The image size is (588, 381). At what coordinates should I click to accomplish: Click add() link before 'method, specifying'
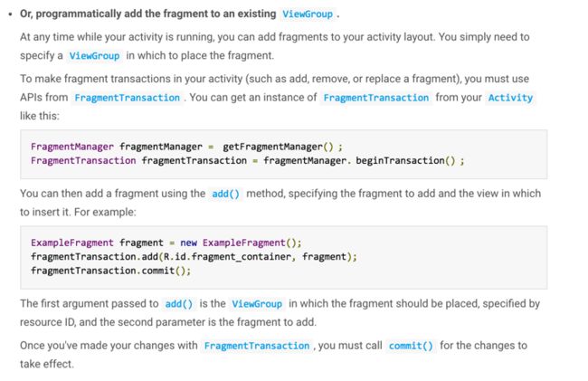pyautogui.click(x=225, y=194)
